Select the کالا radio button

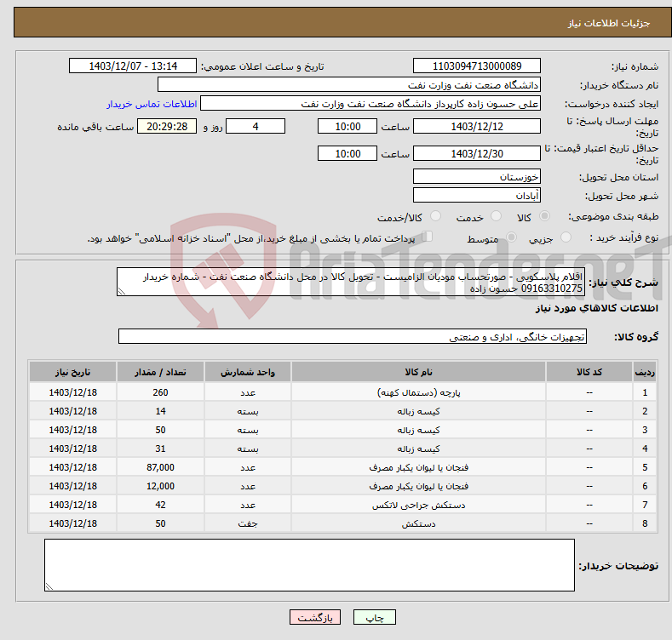pos(544,216)
